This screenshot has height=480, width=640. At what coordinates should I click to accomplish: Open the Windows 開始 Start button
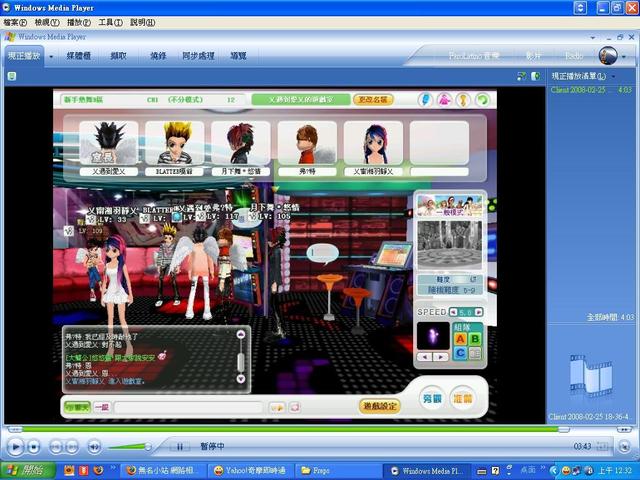pos(27,470)
